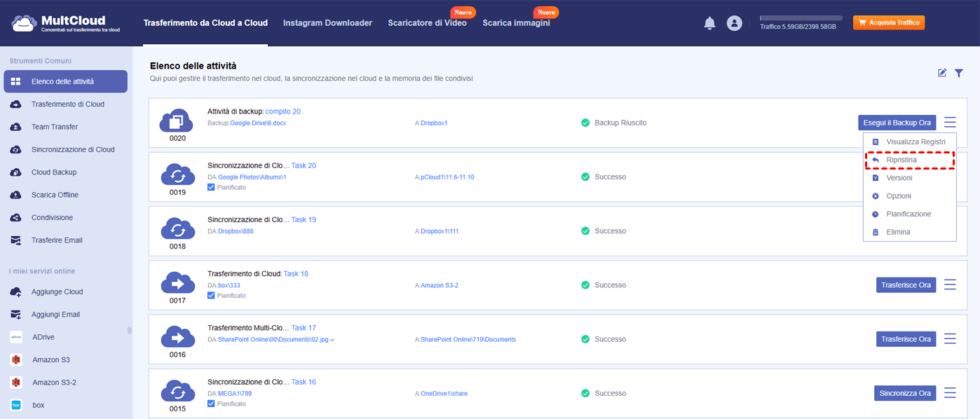Viewport: 980px width, 419px height.
Task: Expand source list arrow for Task 17
Action: coord(332,340)
